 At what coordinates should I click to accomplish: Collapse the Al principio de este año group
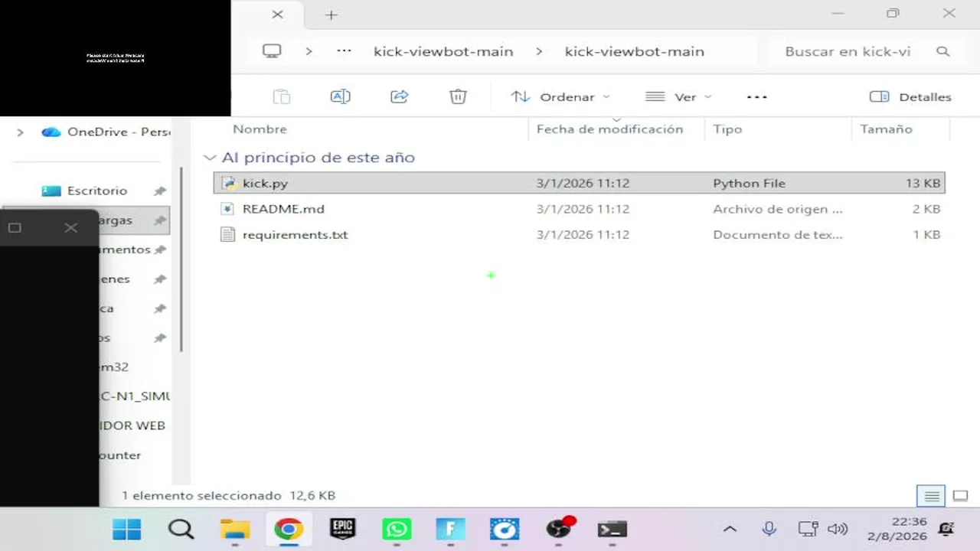coord(210,158)
